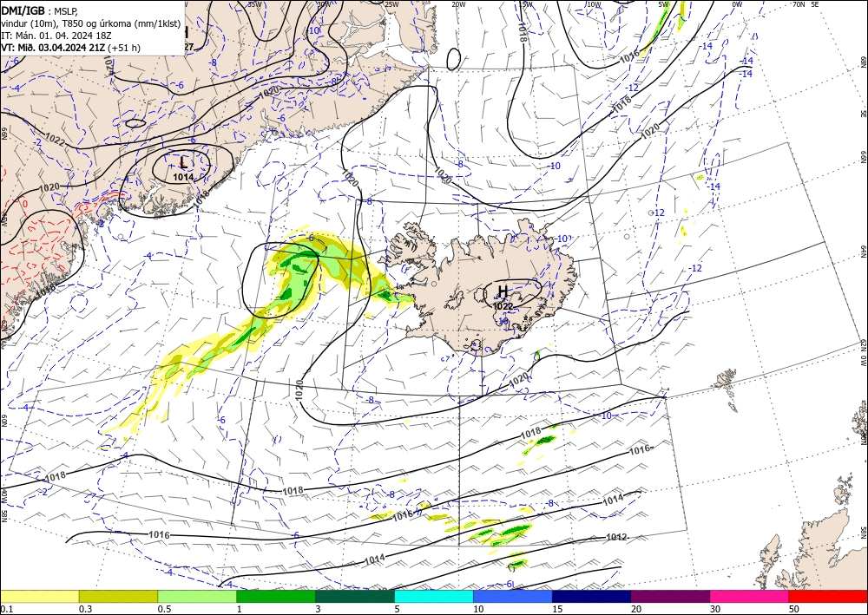Pick the blue 10 mm legend swatch

pyautogui.click(x=513, y=596)
